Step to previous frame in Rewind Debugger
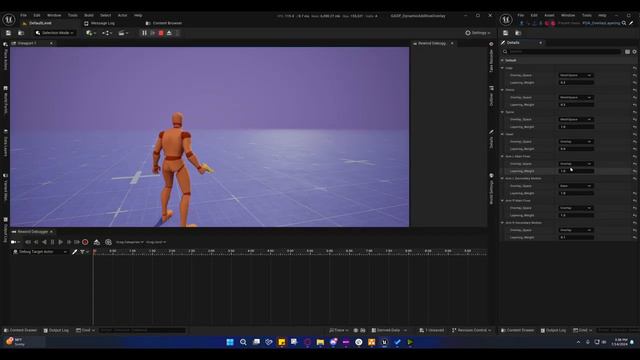 pyautogui.click(x=36, y=242)
